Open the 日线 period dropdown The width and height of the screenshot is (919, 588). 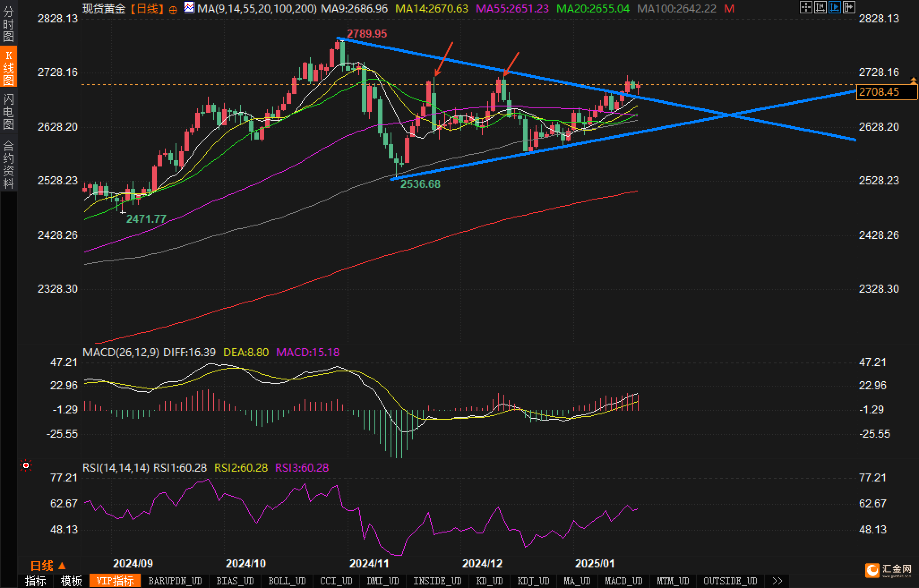(x=48, y=566)
